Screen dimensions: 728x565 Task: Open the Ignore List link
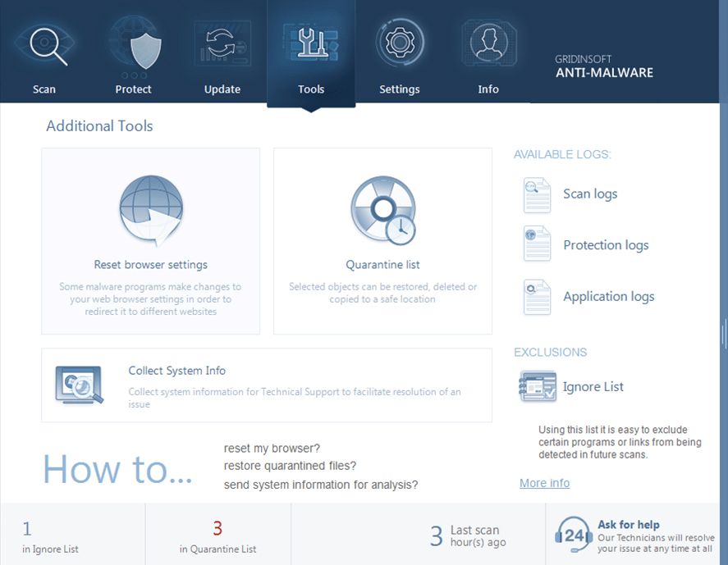tap(593, 386)
